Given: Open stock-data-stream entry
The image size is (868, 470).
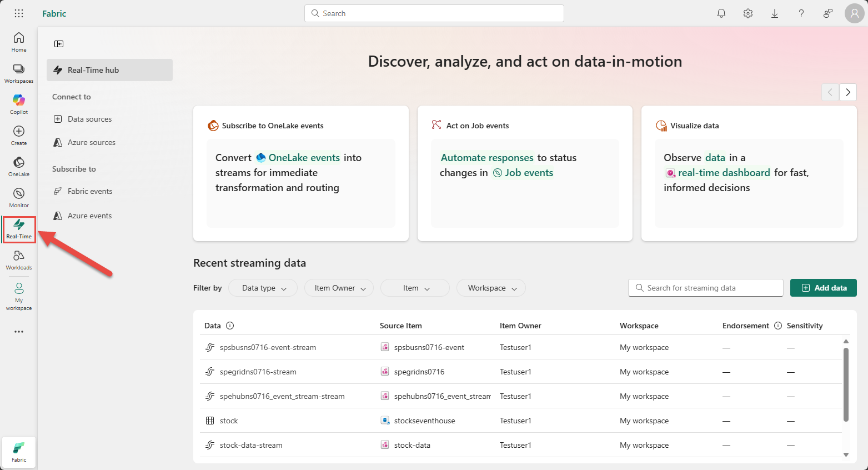Looking at the screenshot, I should coord(251,445).
